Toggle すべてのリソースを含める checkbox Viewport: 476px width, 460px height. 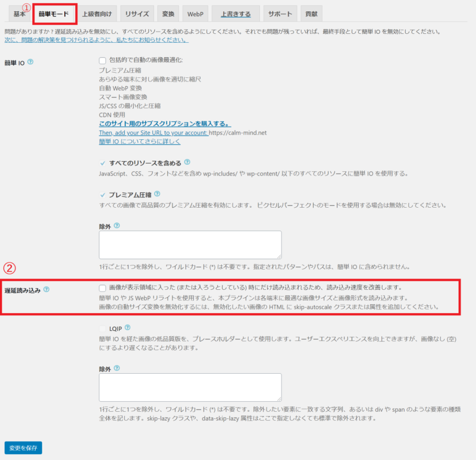(102, 164)
